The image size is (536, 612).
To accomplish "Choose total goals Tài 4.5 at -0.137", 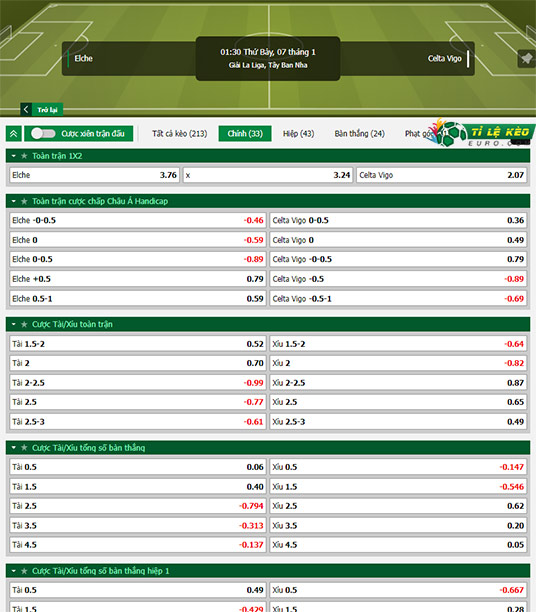I will [x=138, y=545].
